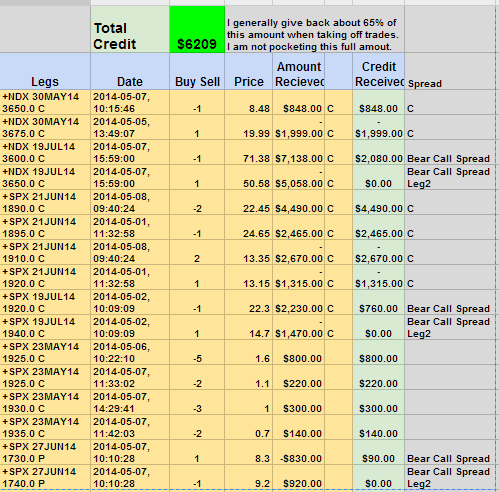This screenshot has width=499, height=492.
Task: Select the $5,058.00 amount received cell
Action: coord(299,177)
